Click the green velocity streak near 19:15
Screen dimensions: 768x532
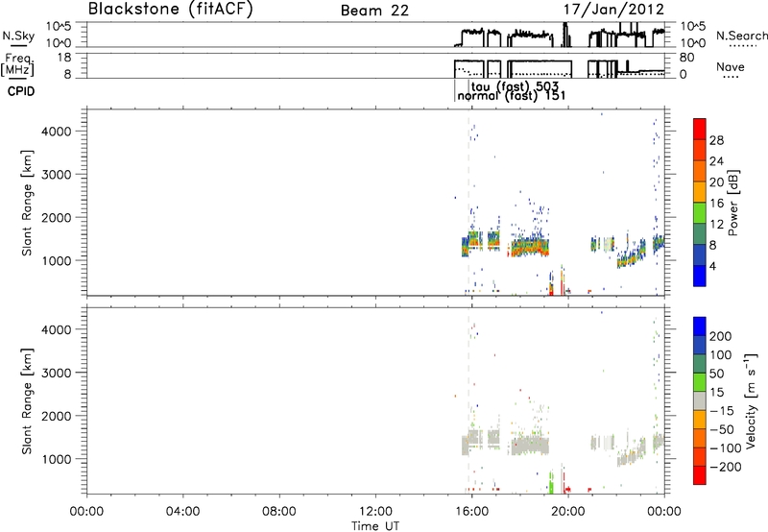[x=551, y=482]
